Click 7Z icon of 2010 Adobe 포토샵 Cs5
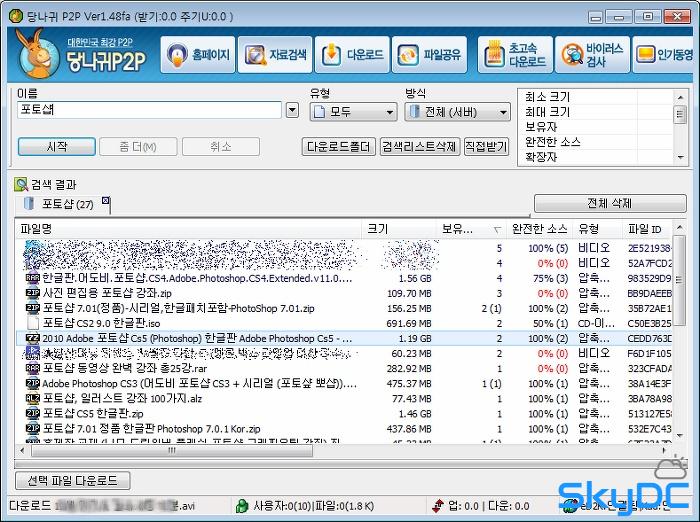The width and height of the screenshot is (700, 522). coord(33,338)
